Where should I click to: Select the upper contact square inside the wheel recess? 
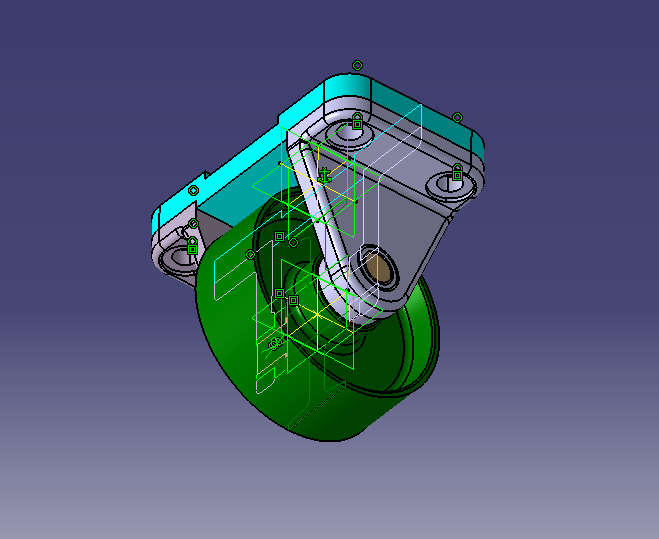click(279, 236)
